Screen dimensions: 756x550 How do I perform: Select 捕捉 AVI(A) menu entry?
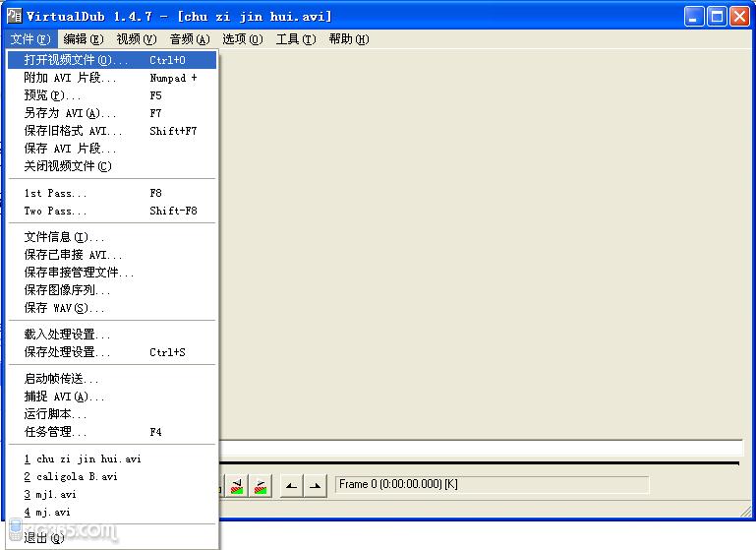(x=112, y=397)
